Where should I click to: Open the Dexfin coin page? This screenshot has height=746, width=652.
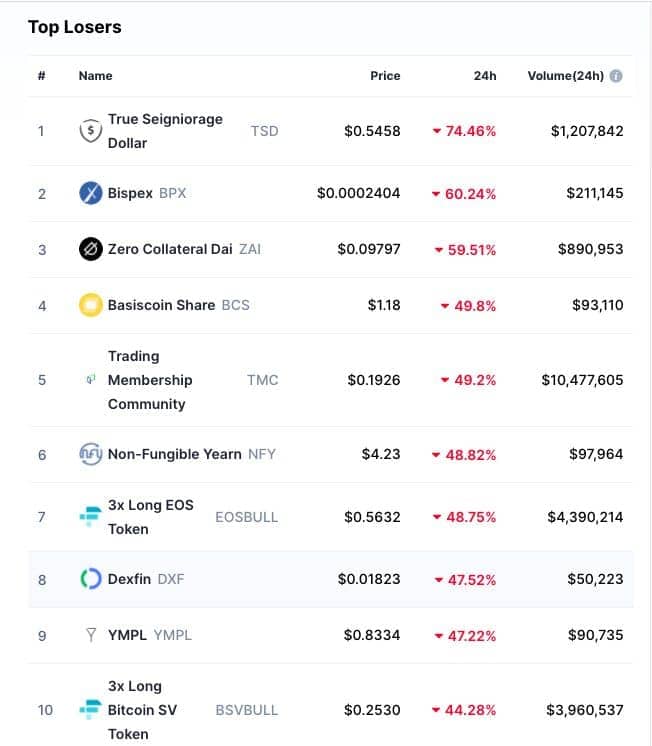click(x=129, y=579)
